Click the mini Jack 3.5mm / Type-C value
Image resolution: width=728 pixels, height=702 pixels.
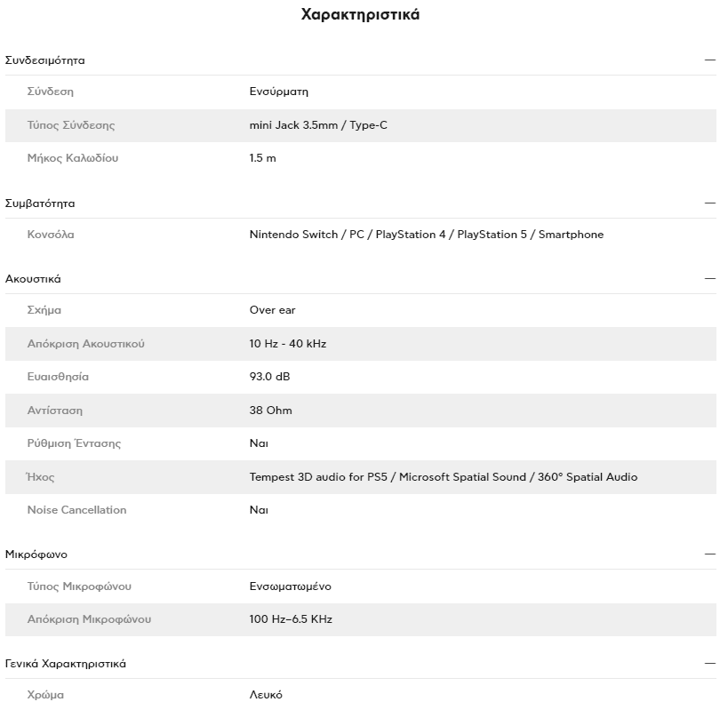(x=318, y=125)
